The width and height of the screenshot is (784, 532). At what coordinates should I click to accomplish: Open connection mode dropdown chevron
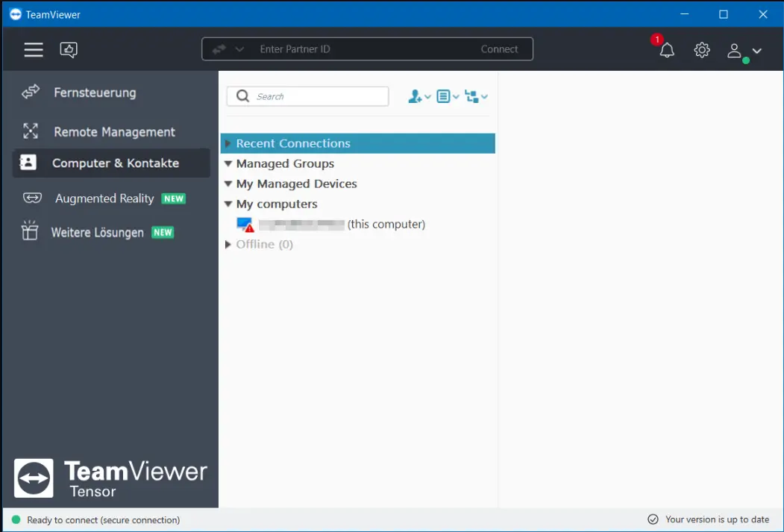(x=239, y=49)
